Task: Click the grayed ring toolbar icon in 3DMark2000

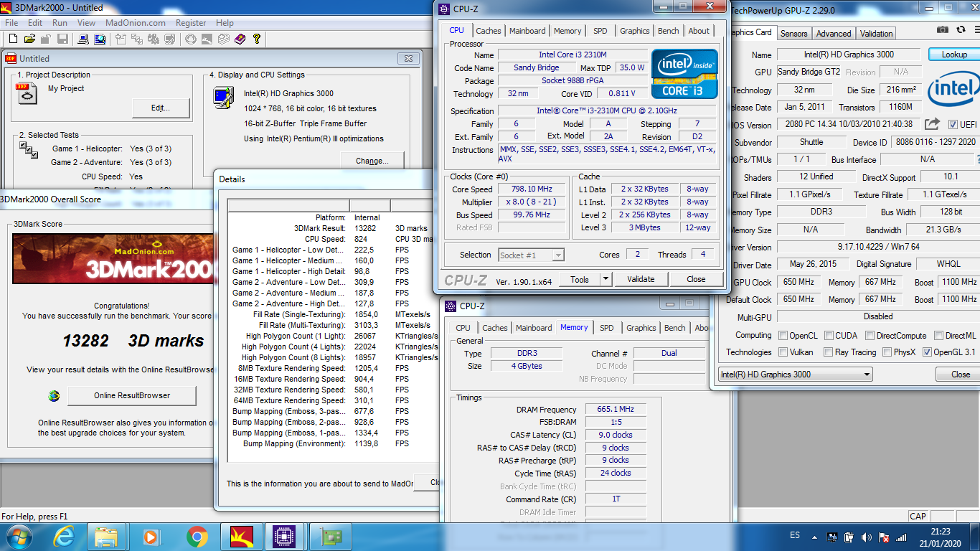Action: tap(191, 39)
